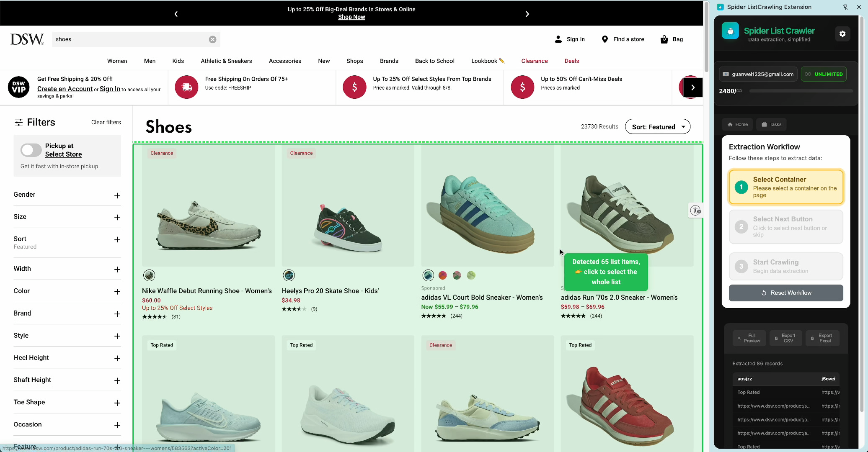Click the Filters sliders icon
868x452 pixels.
point(18,122)
